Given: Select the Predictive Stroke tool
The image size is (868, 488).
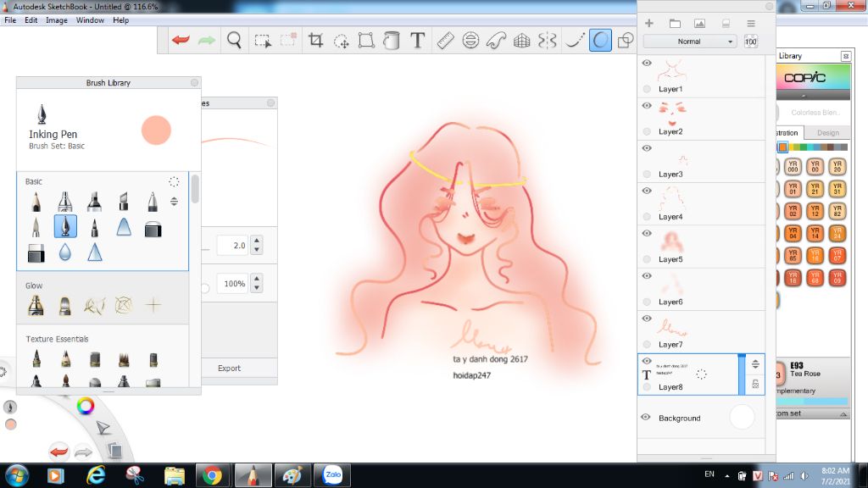Looking at the screenshot, I should tap(600, 41).
